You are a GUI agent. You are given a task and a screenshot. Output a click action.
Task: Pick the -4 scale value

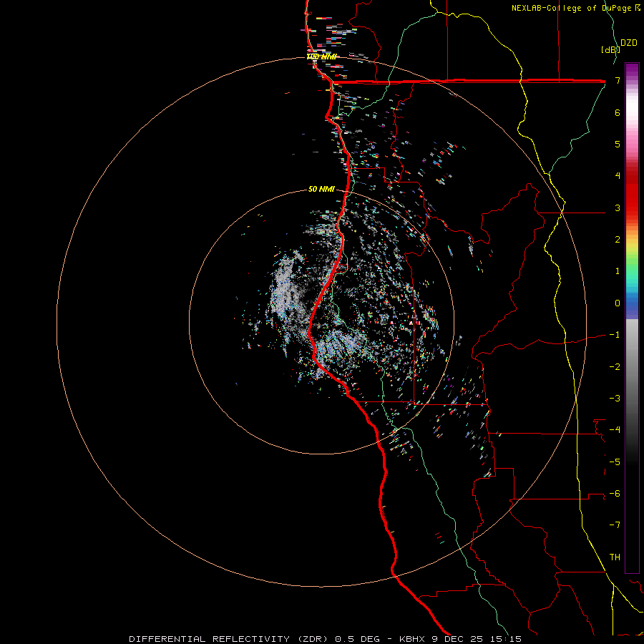(615, 430)
